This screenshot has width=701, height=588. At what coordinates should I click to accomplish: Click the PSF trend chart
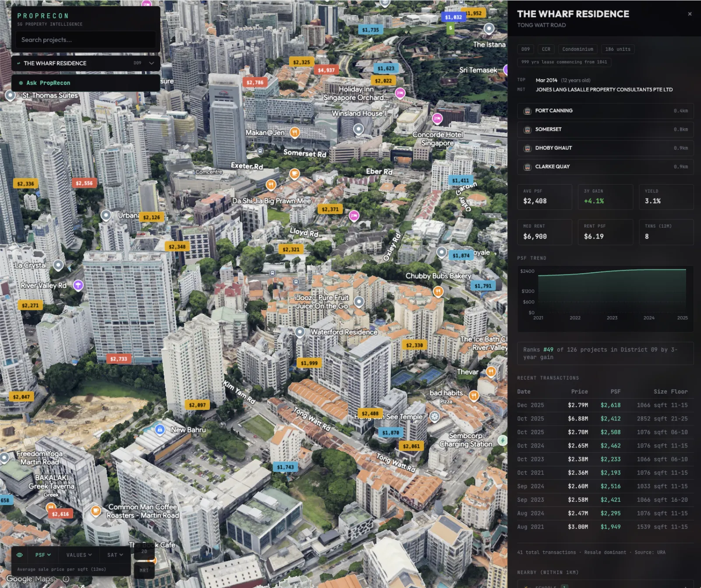point(605,298)
